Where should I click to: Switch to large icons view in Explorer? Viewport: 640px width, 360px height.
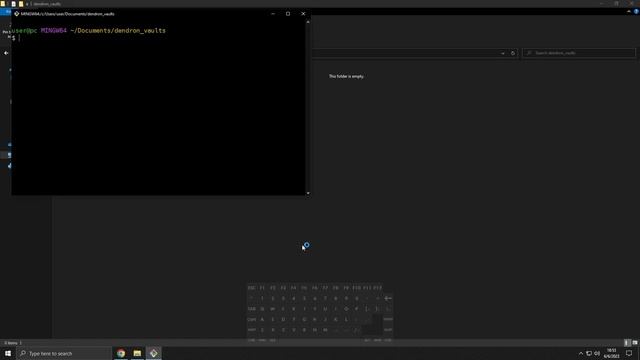point(635,343)
